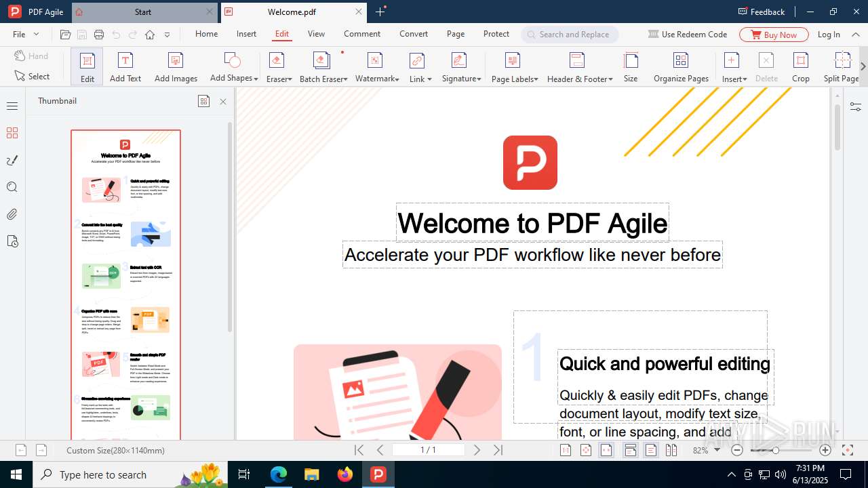Open the thumbnails panel from the sidebar
This screenshot has height=488, width=868.
coord(12,133)
